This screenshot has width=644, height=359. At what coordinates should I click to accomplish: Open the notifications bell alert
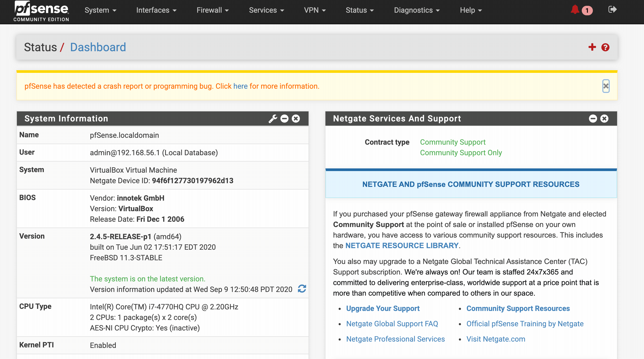pyautogui.click(x=575, y=10)
